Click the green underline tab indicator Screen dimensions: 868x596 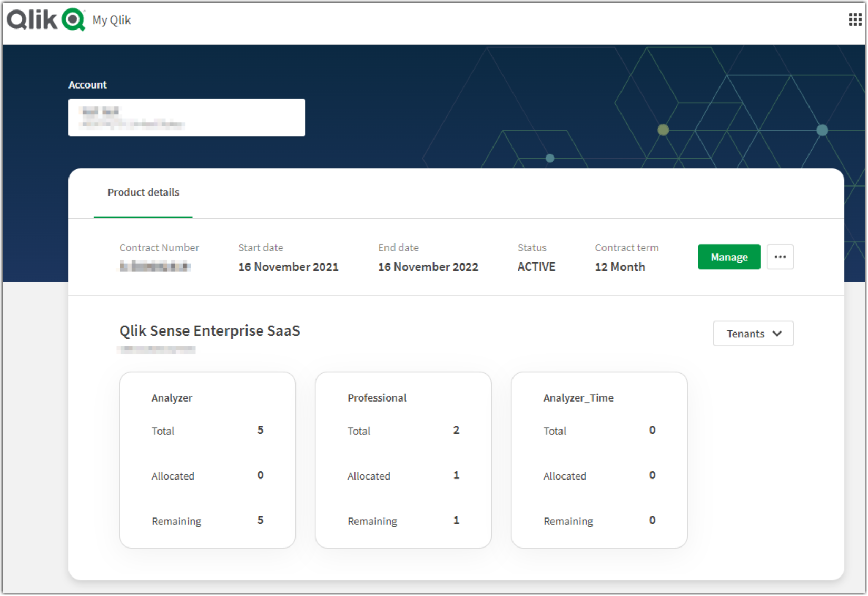[143, 216]
